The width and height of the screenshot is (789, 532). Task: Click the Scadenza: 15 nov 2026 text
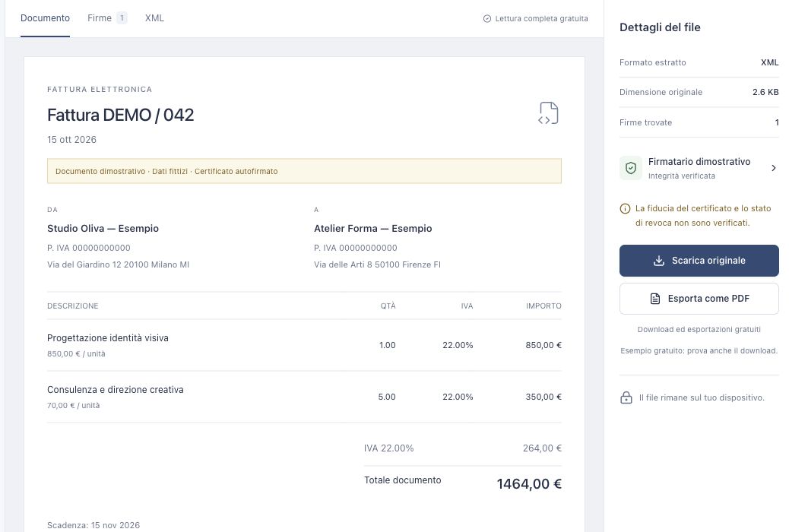(x=93, y=525)
